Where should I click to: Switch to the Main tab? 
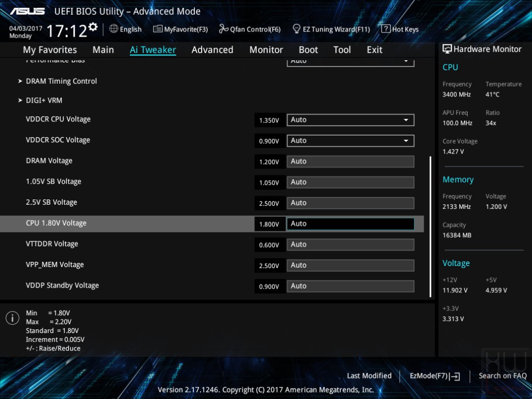103,50
